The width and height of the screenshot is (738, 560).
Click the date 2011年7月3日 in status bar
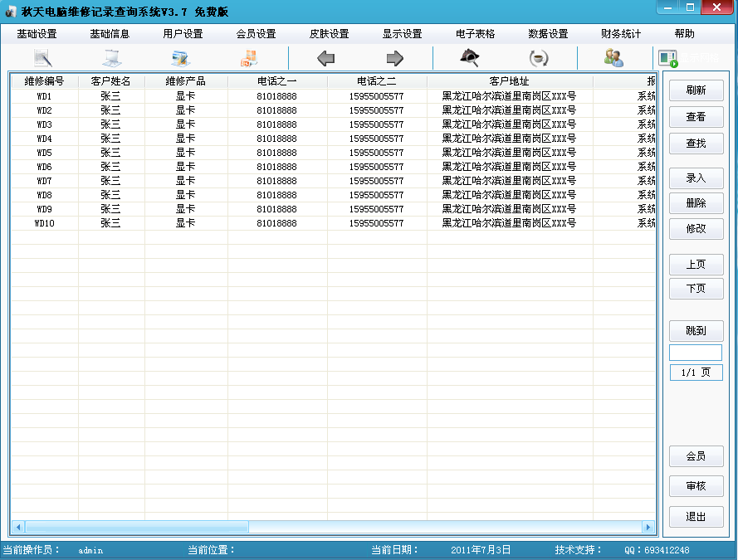click(481, 550)
